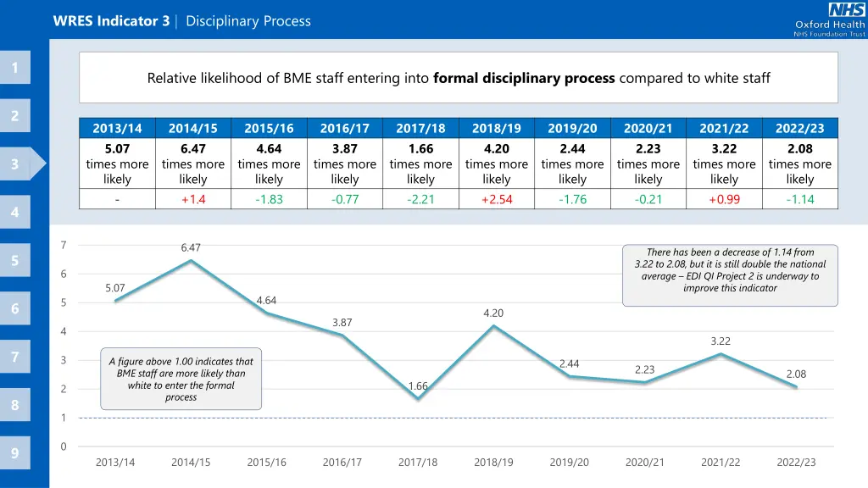868x488 pixels.
Task: Select the Disciplinary Process header text
Action: (x=247, y=20)
